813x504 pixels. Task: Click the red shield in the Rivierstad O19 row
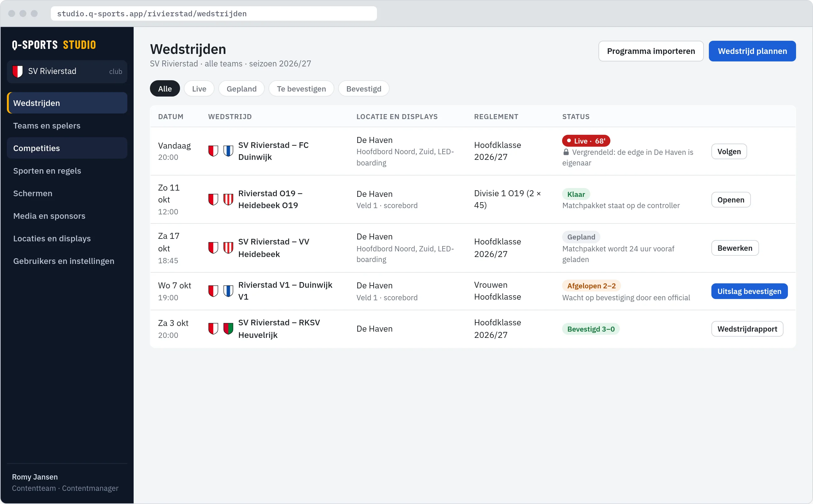click(213, 199)
